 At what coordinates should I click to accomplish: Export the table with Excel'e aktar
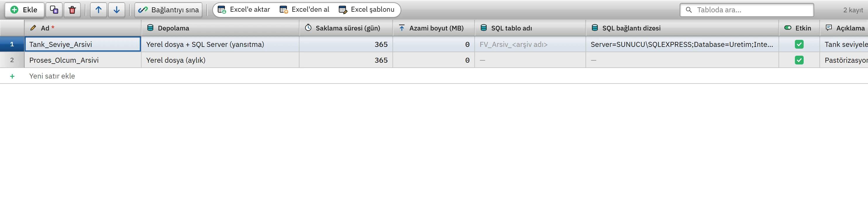pyautogui.click(x=244, y=10)
